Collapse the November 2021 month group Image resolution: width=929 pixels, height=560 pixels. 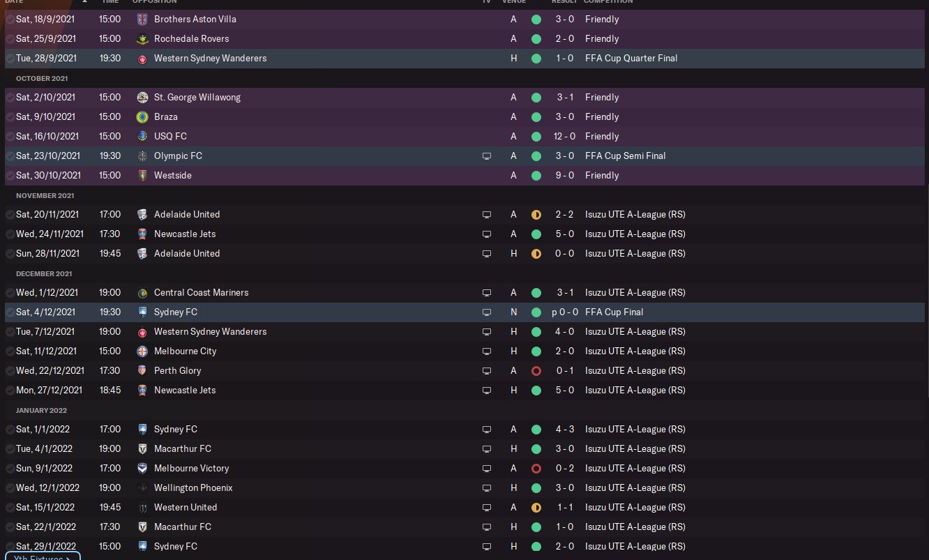[45, 195]
